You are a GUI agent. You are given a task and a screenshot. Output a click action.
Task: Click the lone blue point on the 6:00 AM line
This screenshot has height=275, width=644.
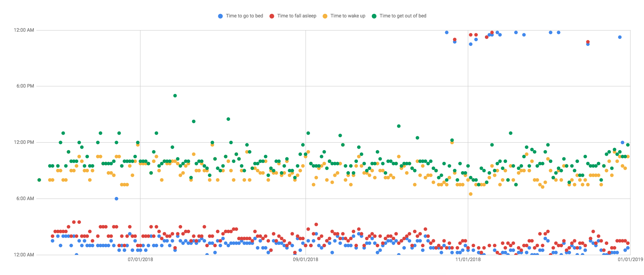pos(116,199)
